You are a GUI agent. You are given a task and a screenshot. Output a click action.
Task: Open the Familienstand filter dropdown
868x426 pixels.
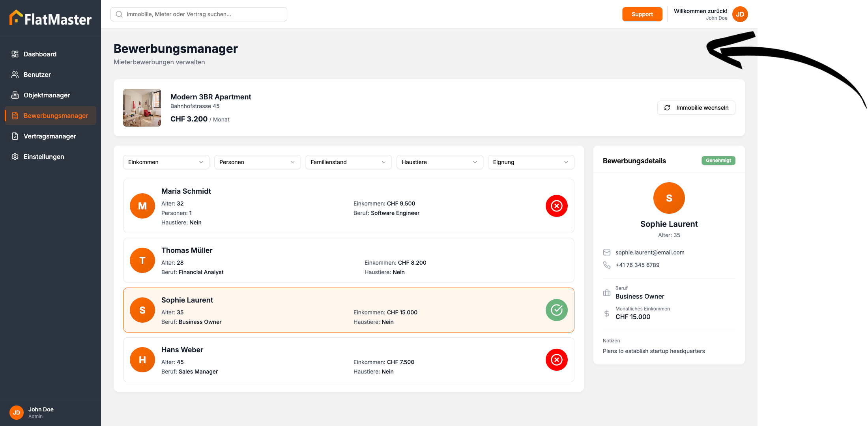(348, 162)
